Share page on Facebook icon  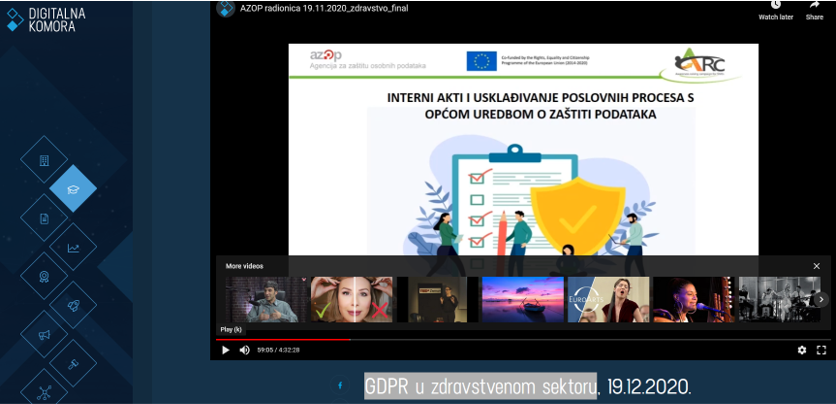340,385
